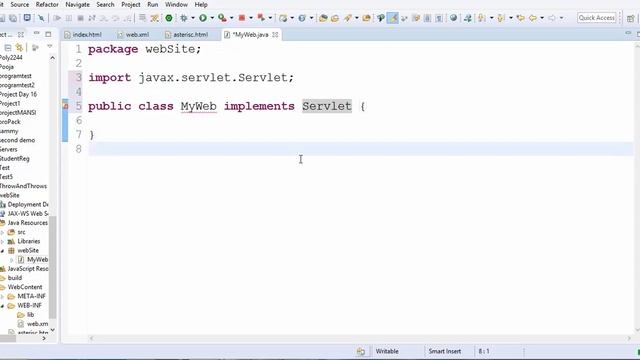Viewport: 640px width, 360px height.
Task: Select the Project Day 16 project
Action: pyautogui.click(x=18, y=94)
